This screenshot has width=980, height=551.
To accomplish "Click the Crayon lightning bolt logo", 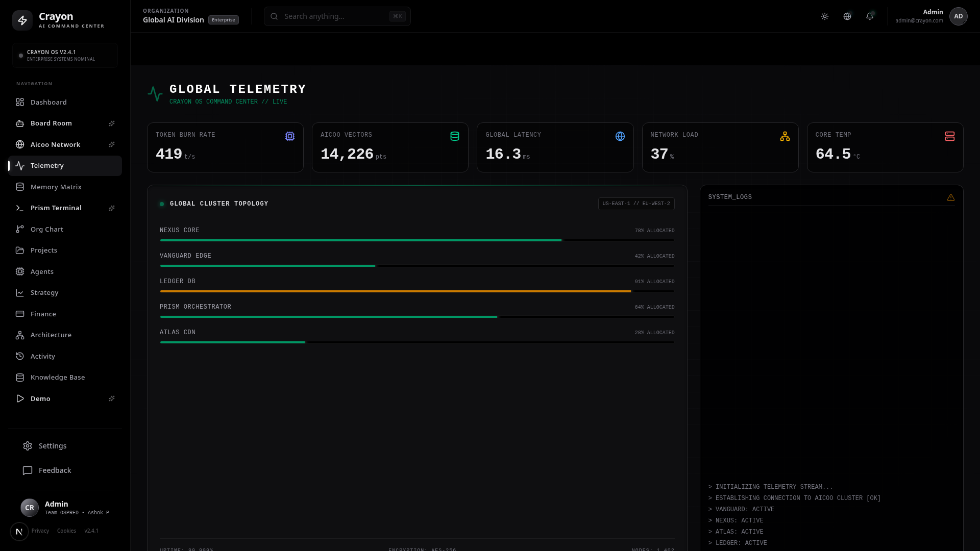I will click(22, 20).
